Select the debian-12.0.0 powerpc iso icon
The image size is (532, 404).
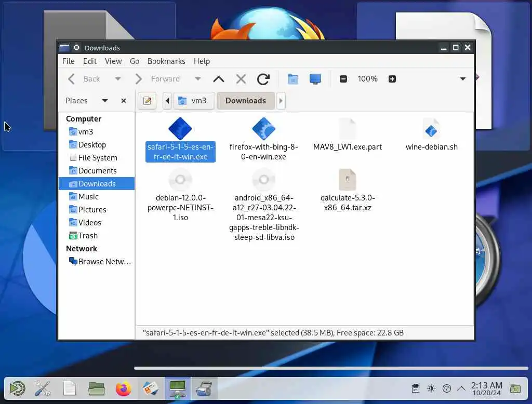point(180,180)
